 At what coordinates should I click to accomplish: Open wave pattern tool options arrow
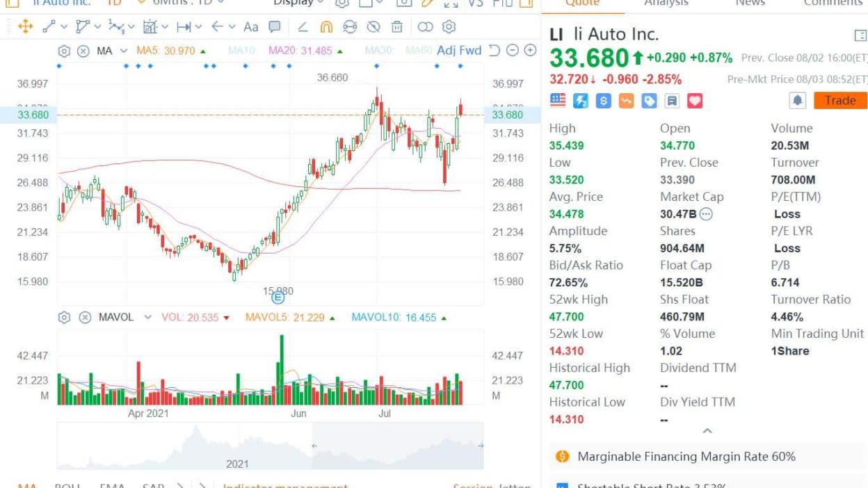tap(131, 27)
